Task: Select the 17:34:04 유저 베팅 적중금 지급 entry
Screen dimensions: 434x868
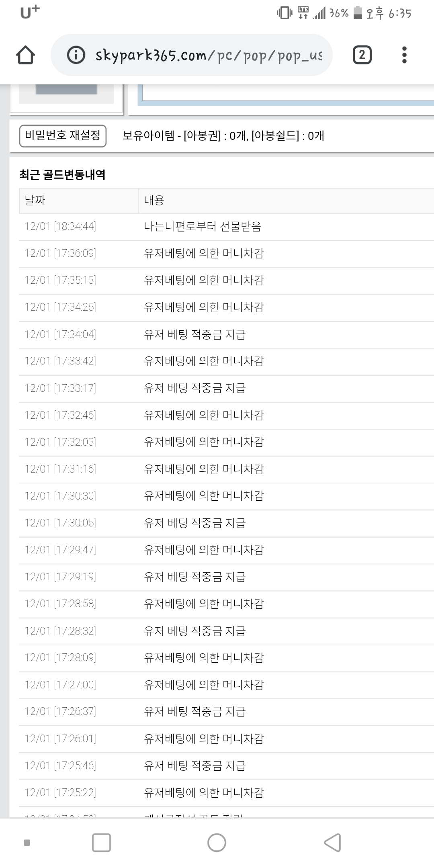Action: pos(195,334)
